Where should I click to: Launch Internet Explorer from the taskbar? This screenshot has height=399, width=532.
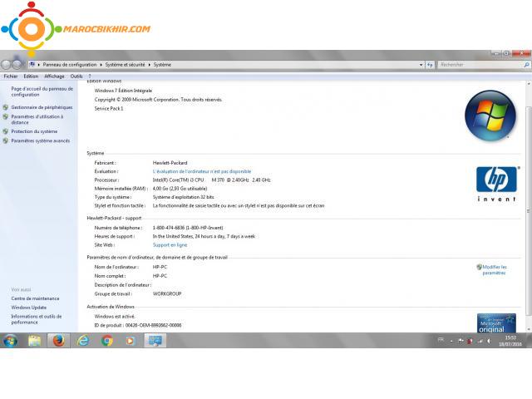pos(83,340)
